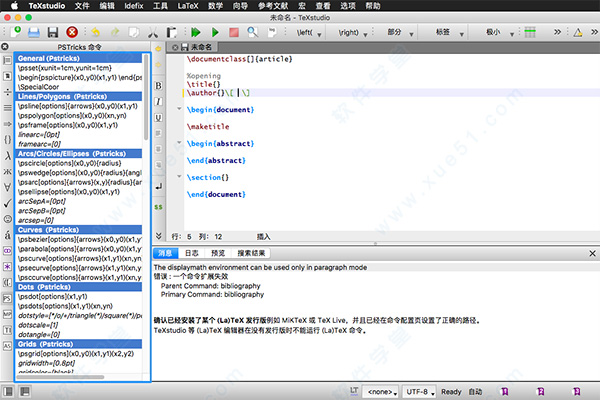Paste from clipboard icon
This screenshot has height=400, width=600.
171,32
